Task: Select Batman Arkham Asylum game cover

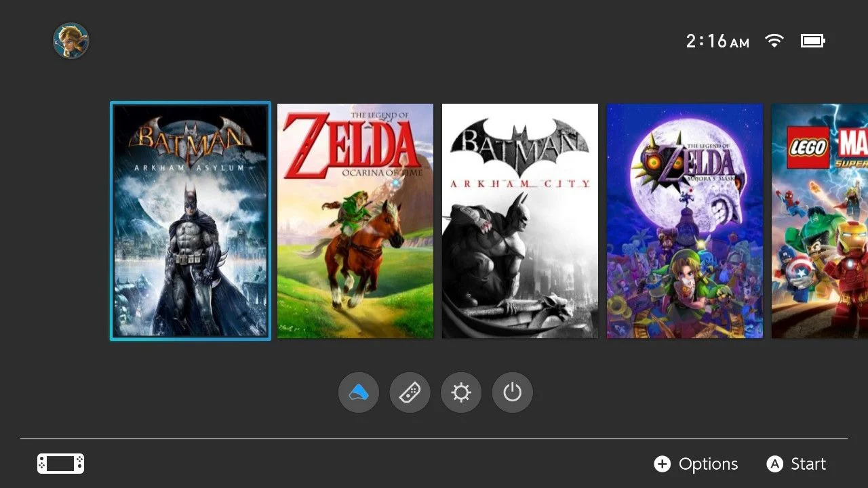Action: click(191, 221)
